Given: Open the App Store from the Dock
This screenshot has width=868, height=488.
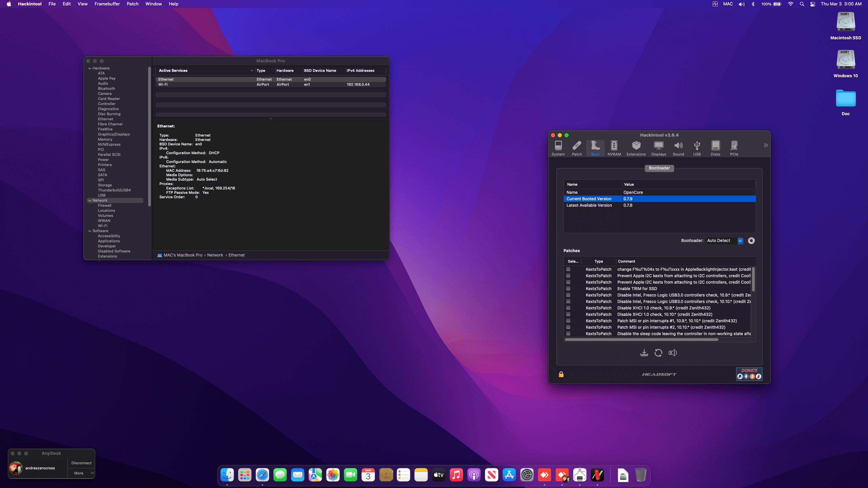Looking at the screenshot, I should tap(509, 475).
